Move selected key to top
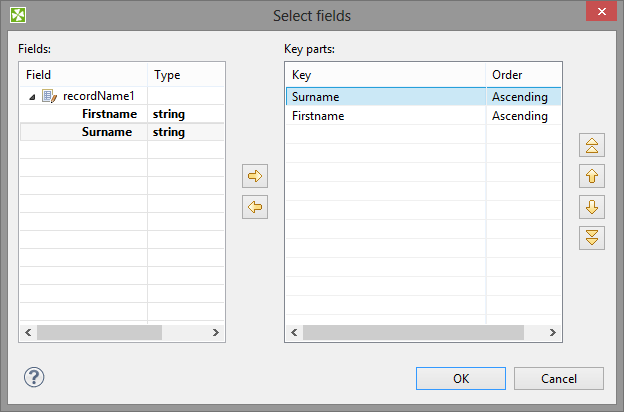Viewport: 624px width, 412px height. coord(592,145)
